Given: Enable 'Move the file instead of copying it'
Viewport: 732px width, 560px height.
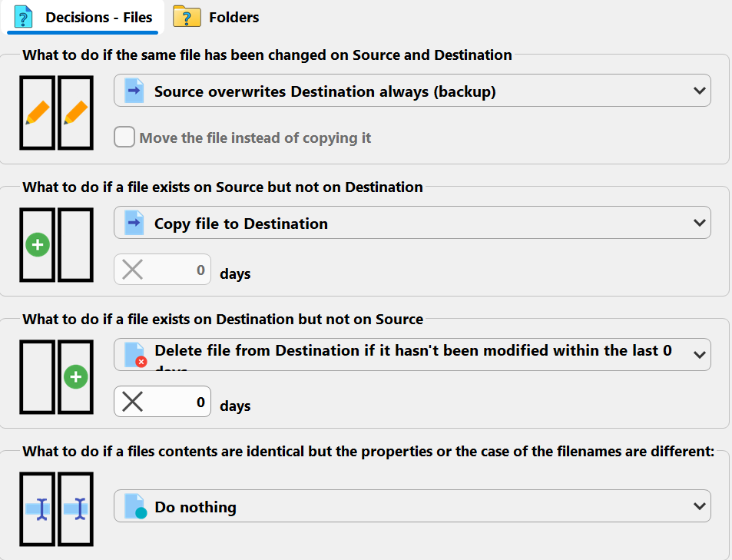Looking at the screenshot, I should (124, 138).
